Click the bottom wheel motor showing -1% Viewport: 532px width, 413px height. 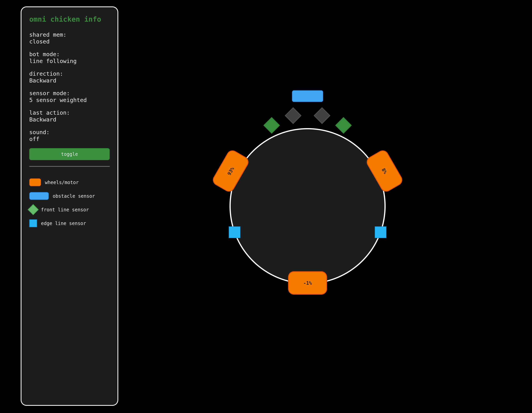pyautogui.click(x=307, y=283)
